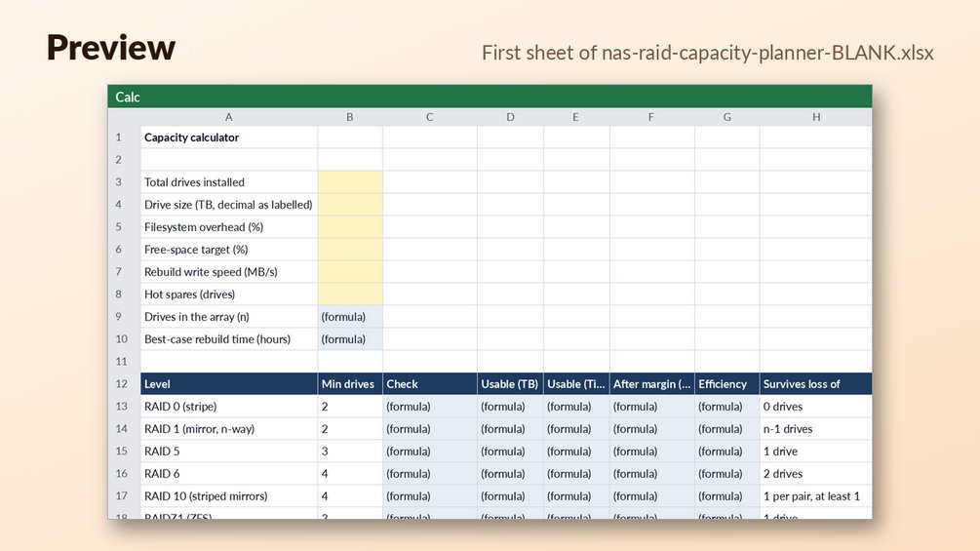Click After margin formula cell for RAID 10

652,496
